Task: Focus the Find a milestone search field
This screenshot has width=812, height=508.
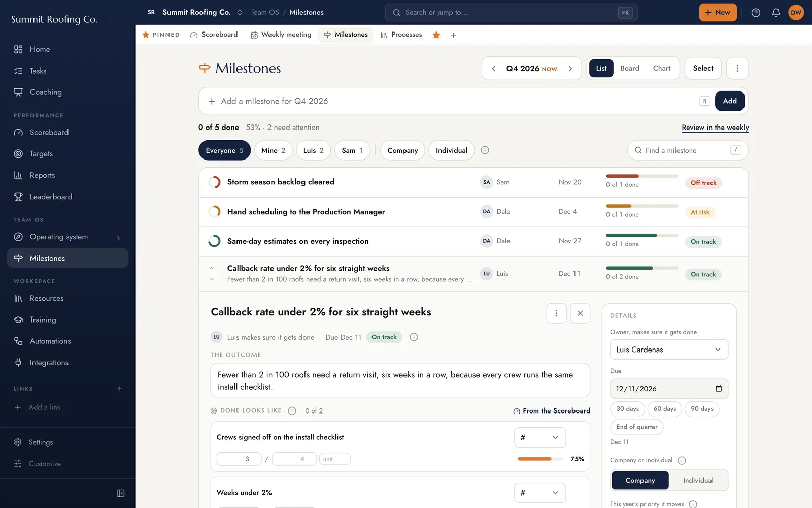Action: tap(688, 150)
